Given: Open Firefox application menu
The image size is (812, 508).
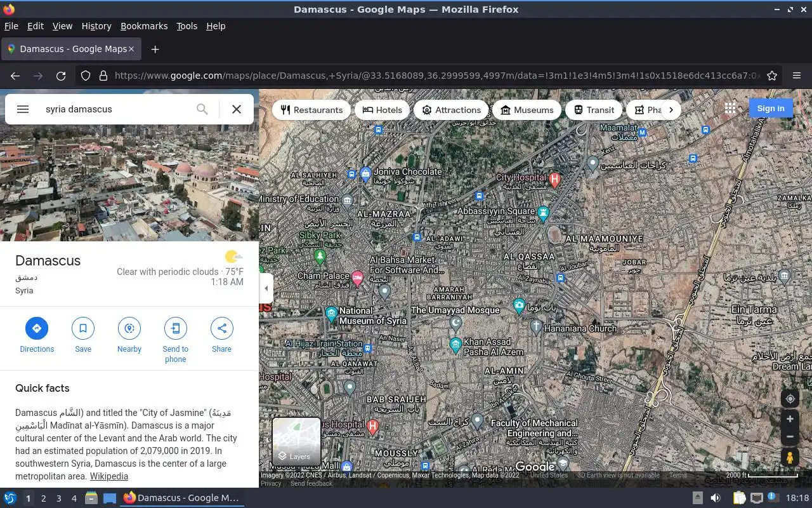Looking at the screenshot, I should [x=797, y=76].
